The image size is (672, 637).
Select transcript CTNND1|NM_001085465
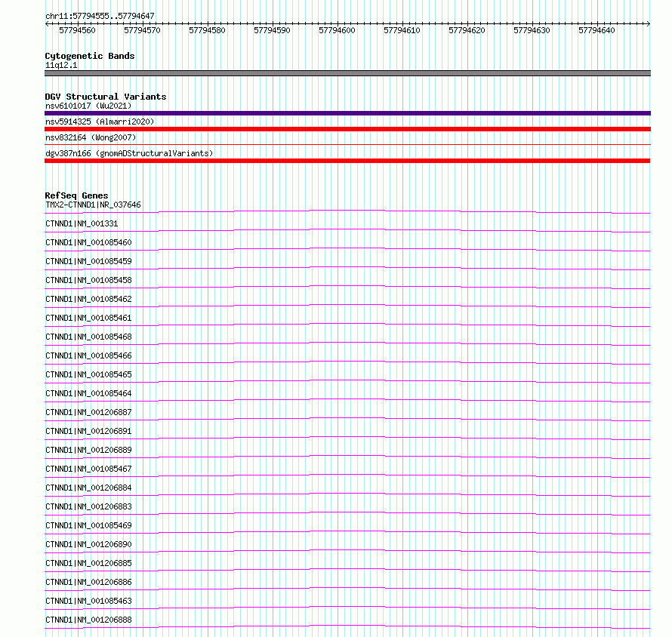tap(88, 374)
